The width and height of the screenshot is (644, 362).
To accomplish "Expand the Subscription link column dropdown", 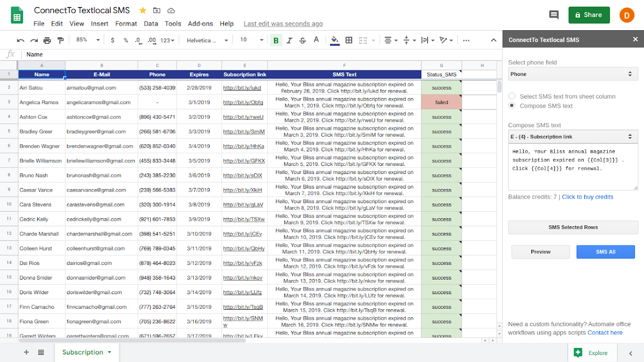I will [x=573, y=137].
